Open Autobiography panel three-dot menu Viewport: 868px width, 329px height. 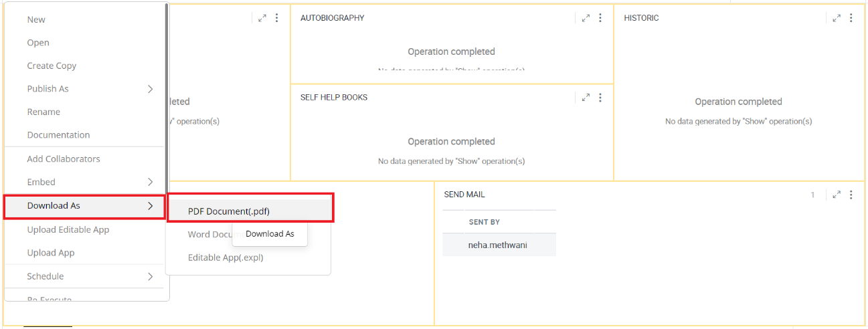[600, 18]
